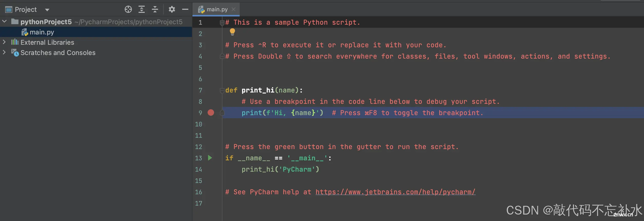Click the Collapse All icon in Project toolbar

click(x=155, y=10)
